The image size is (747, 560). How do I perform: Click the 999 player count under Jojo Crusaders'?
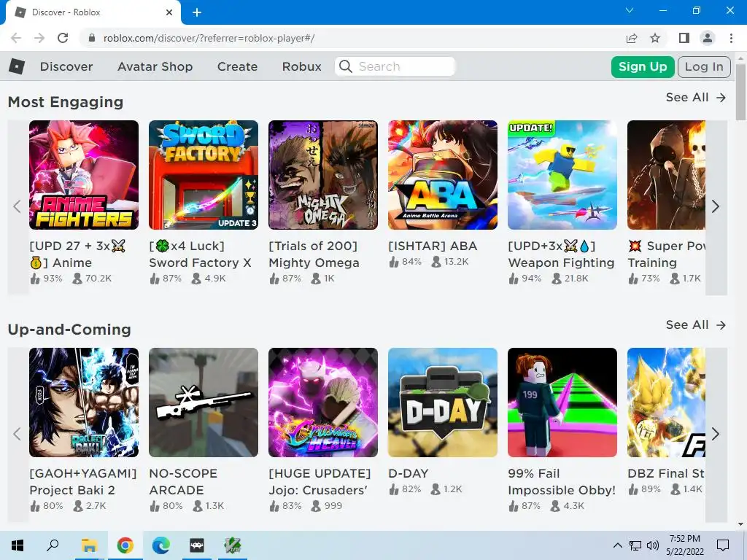327,506
